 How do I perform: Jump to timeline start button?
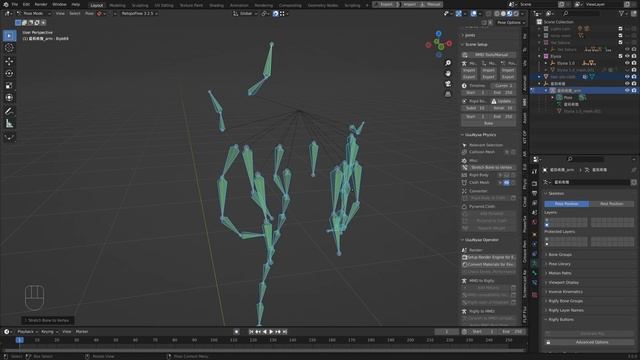click(x=251, y=332)
